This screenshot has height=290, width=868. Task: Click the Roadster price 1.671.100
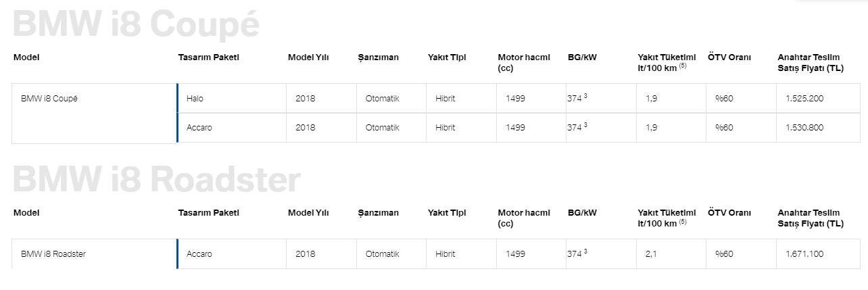[x=804, y=254]
